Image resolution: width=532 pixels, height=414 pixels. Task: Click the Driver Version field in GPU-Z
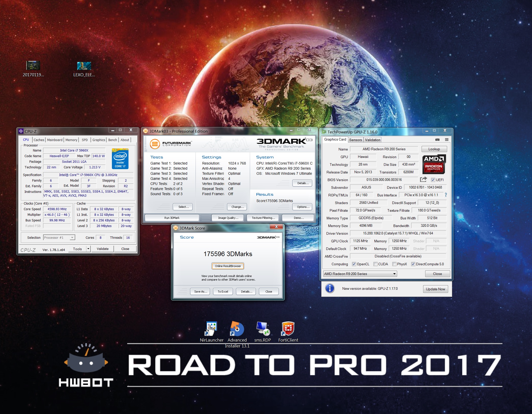tap(398, 233)
